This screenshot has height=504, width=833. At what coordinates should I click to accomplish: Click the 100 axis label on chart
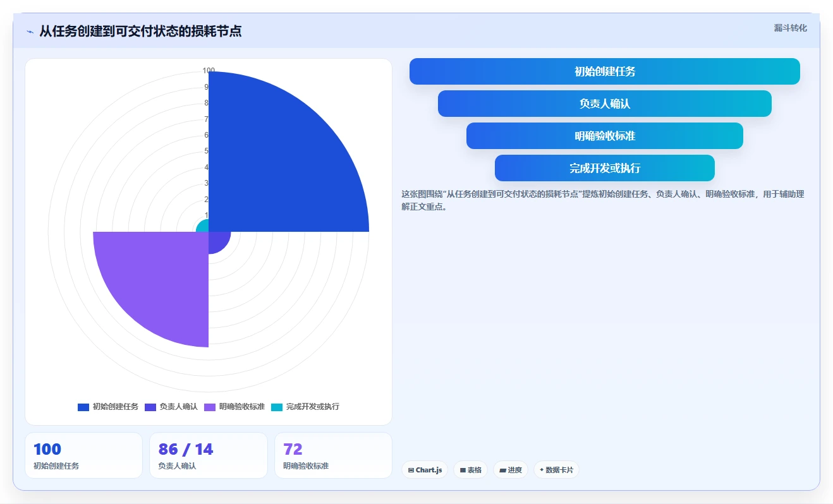[209, 71]
